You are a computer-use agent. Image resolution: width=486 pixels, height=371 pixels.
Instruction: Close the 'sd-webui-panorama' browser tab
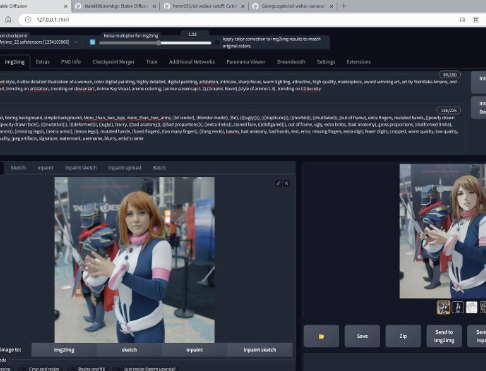(331, 6)
